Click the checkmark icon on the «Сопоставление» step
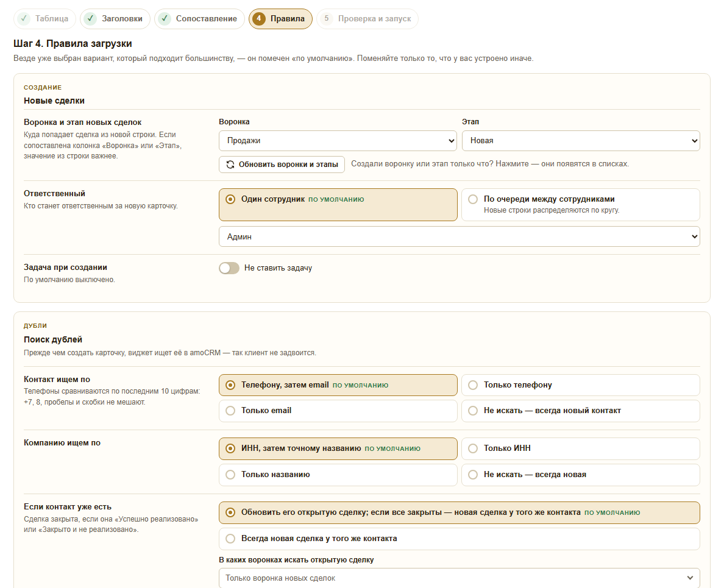The image size is (724, 588). click(x=165, y=18)
